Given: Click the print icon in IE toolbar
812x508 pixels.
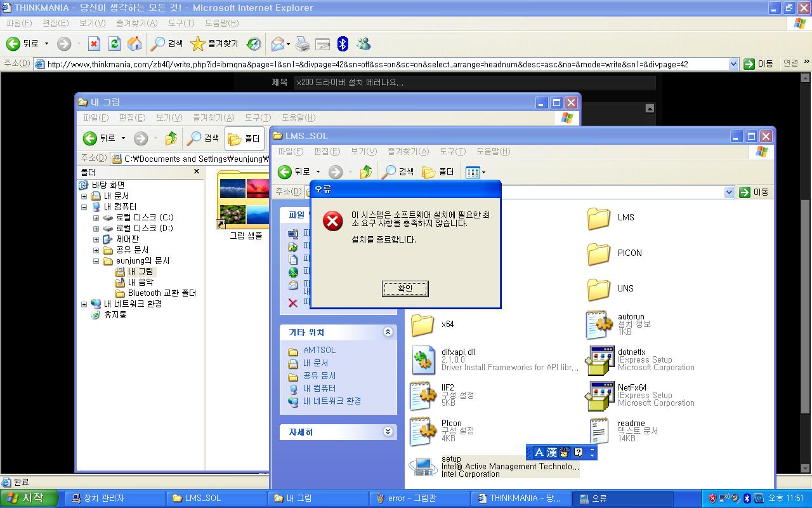Looking at the screenshot, I should point(303,44).
